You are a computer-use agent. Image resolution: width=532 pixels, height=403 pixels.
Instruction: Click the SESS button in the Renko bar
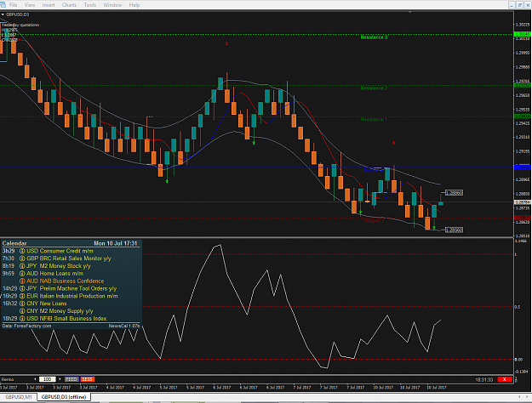(87, 379)
